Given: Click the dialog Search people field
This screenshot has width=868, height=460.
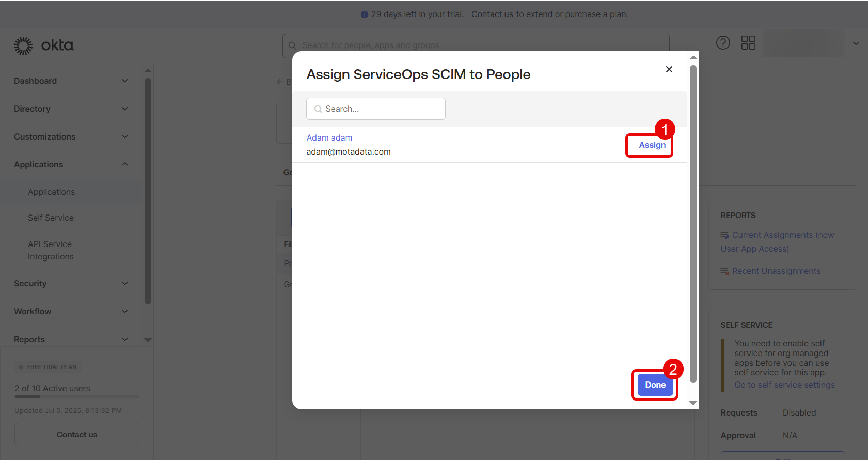Looking at the screenshot, I should (x=382, y=109).
